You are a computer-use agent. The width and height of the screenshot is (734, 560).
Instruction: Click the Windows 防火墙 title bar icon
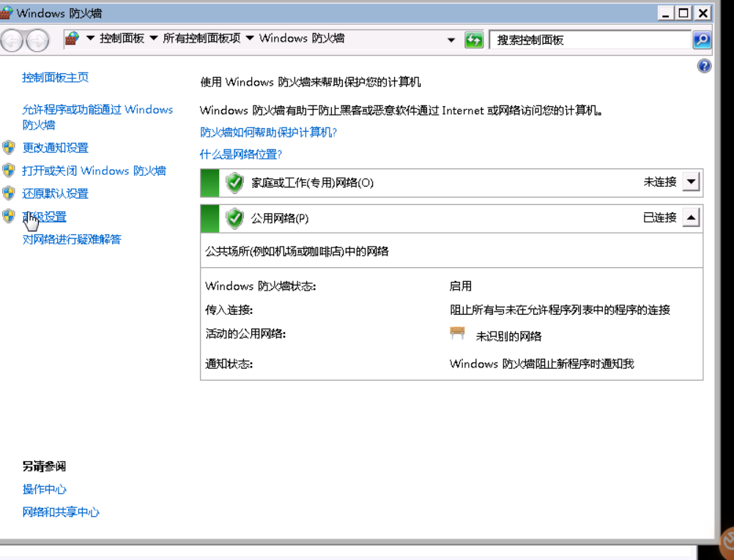click(7, 12)
